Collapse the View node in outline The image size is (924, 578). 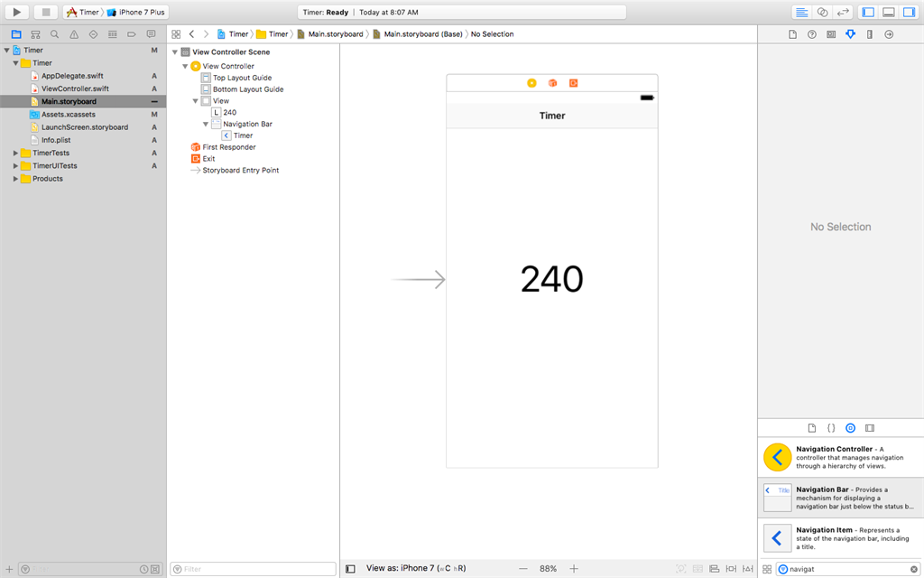tap(195, 101)
